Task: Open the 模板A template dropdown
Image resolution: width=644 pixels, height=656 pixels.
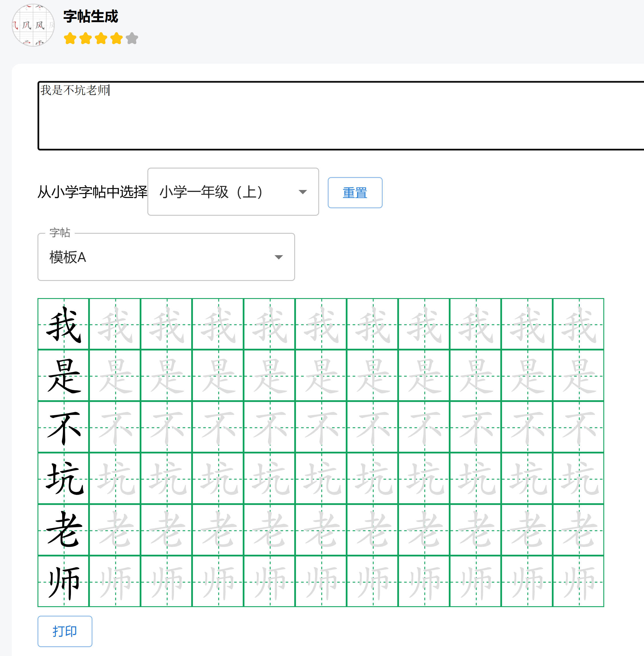Action: (166, 257)
